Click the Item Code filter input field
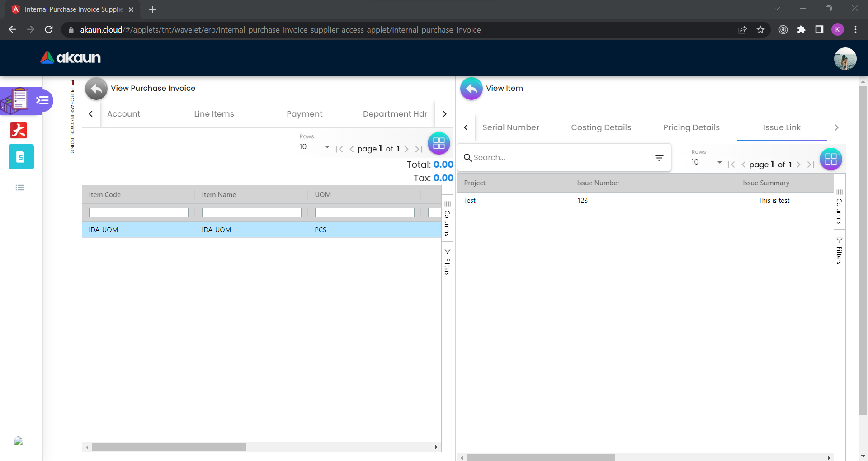 click(138, 212)
